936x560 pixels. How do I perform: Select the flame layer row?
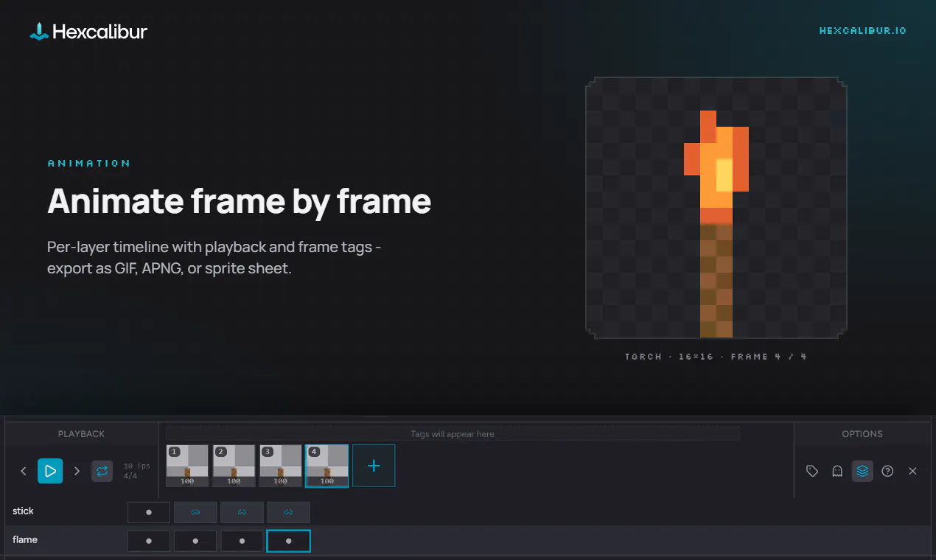[468, 540]
